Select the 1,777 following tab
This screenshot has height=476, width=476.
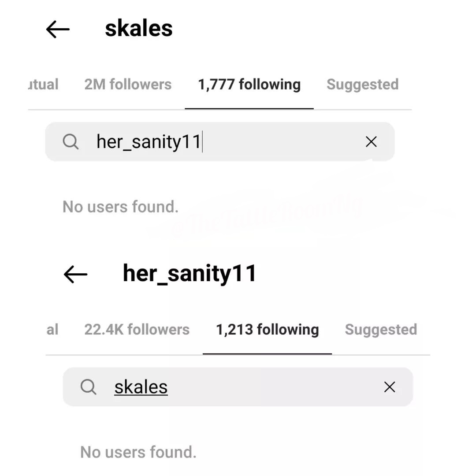(x=249, y=85)
